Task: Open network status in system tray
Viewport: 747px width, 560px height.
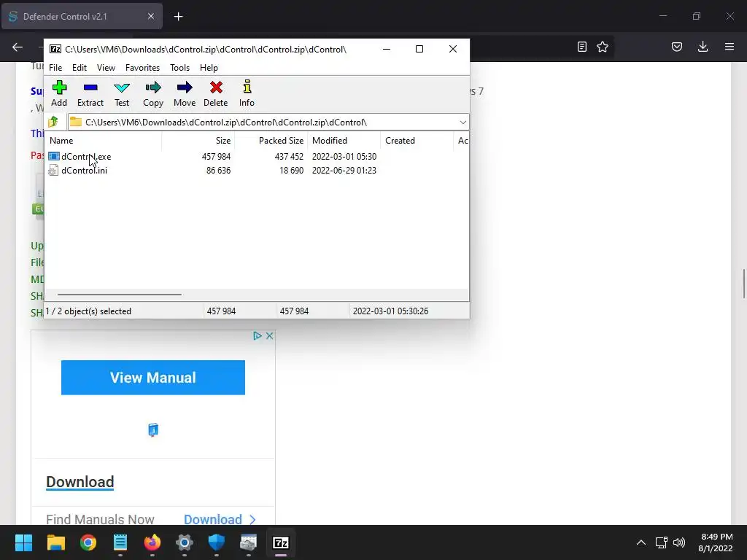Action: coord(661,542)
